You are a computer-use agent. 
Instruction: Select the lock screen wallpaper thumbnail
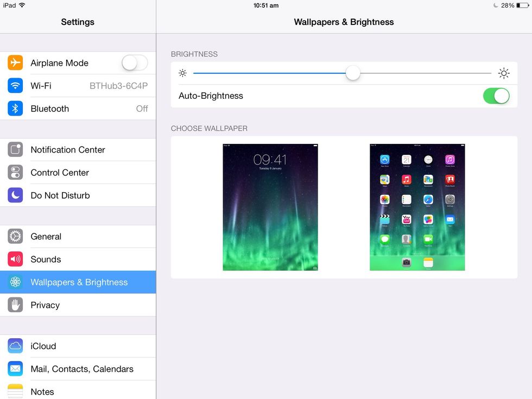(270, 207)
